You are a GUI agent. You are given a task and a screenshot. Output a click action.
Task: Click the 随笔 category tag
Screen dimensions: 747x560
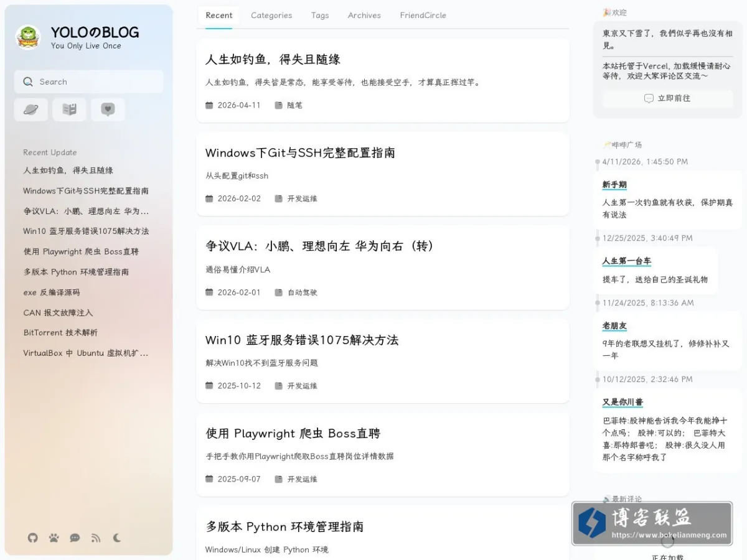pos(294,105)
